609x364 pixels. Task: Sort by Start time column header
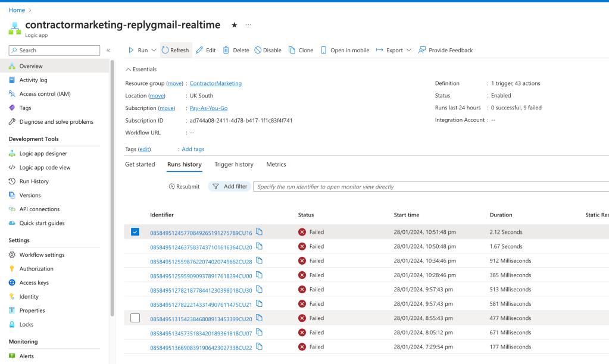point(406,215)
